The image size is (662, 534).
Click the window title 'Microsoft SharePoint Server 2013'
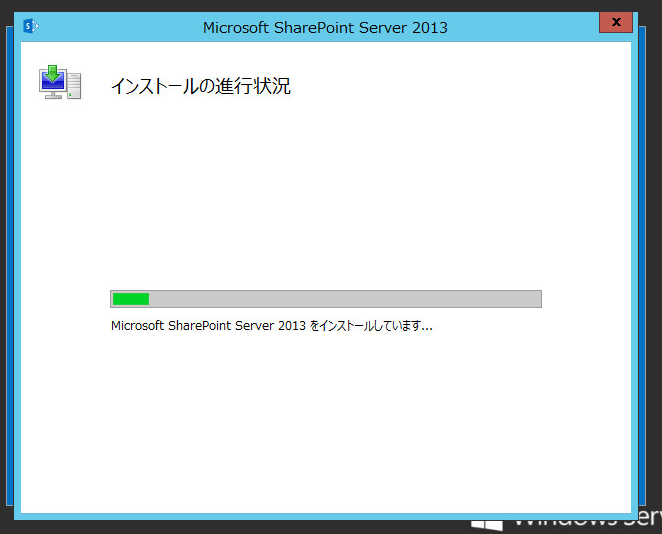point(325,27)
